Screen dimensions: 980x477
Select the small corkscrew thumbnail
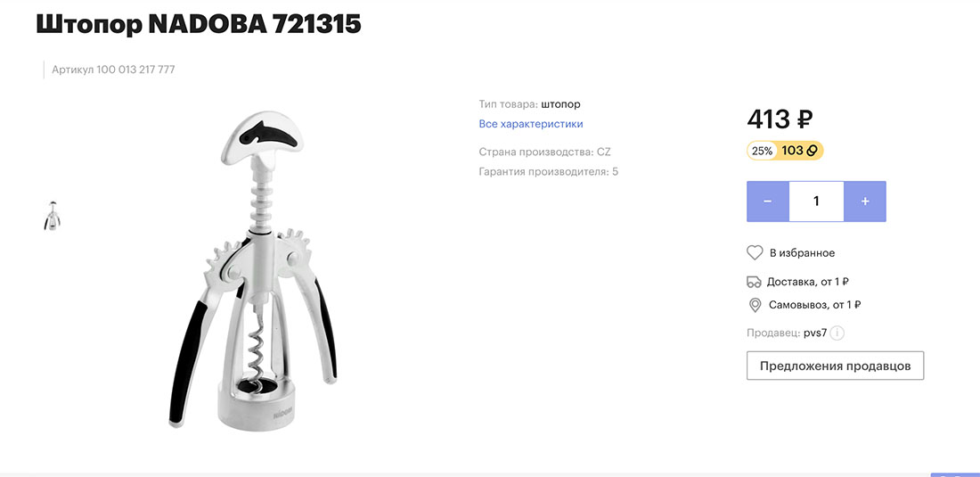(x=52, y=216)
